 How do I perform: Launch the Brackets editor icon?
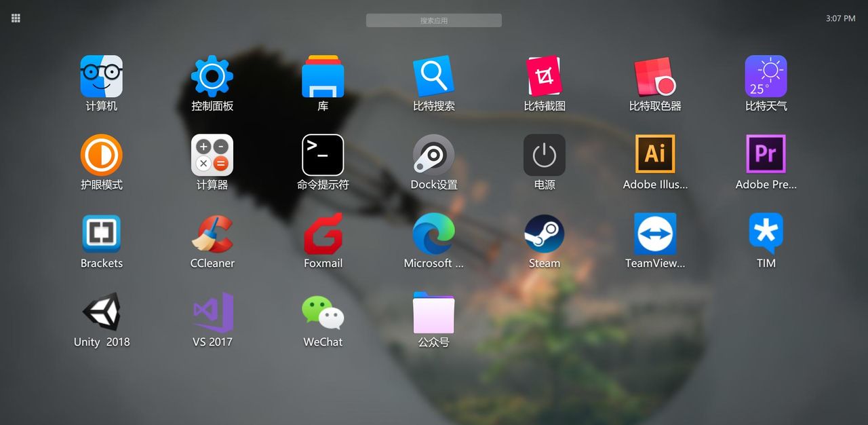tap(102, 234)
